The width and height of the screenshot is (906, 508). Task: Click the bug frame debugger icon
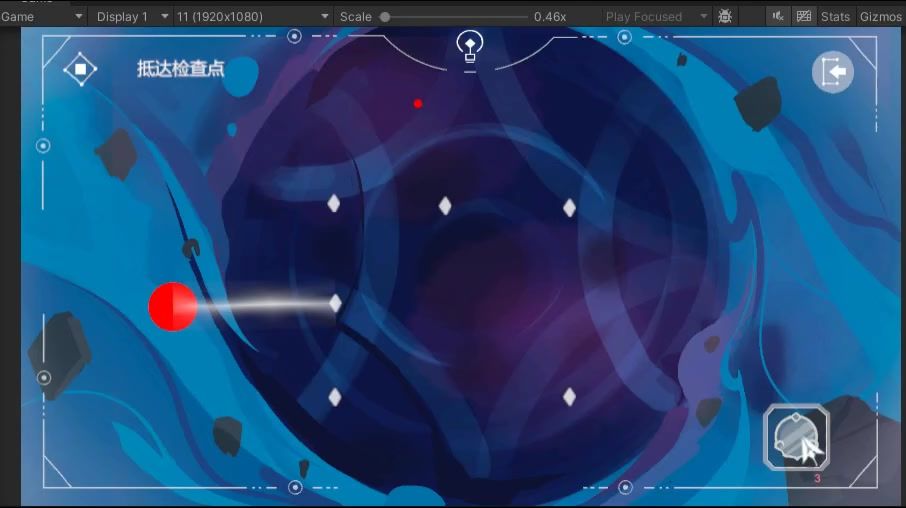pos(725,17)
